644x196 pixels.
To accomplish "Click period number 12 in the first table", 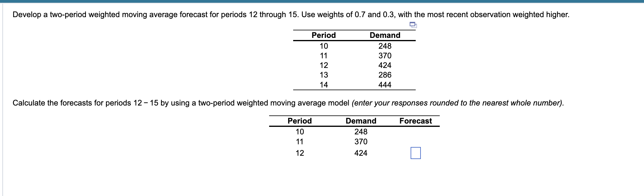I will tap(324, 65).
